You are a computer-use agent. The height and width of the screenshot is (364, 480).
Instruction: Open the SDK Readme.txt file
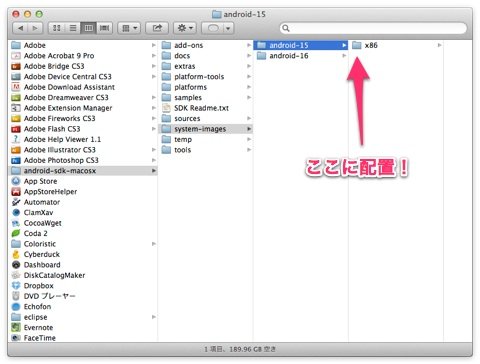(206, 108)
